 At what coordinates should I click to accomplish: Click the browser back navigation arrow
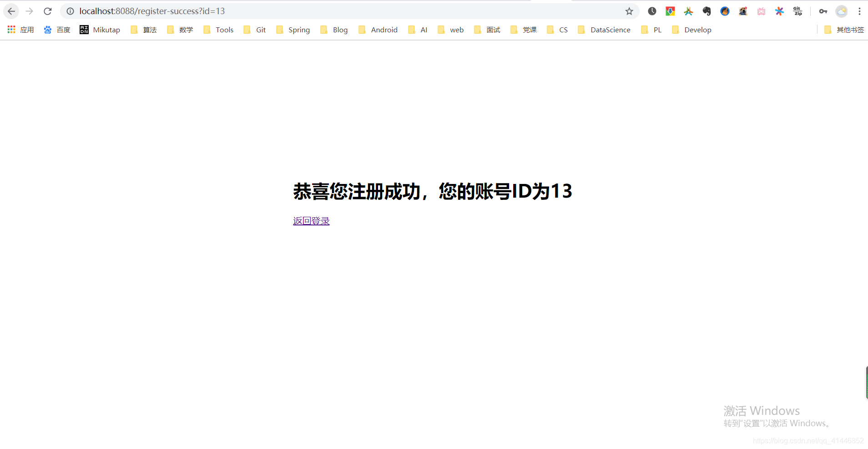(x=11, y=11)
